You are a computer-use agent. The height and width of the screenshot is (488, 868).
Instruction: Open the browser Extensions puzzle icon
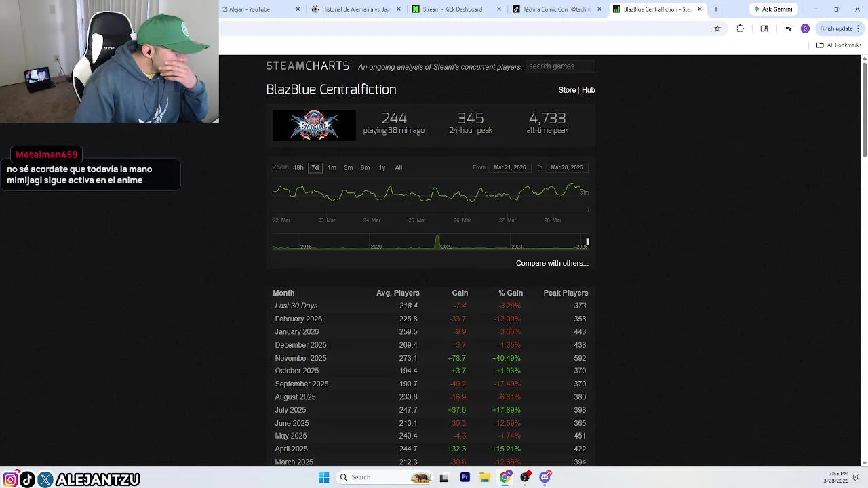[x=740, y=28]
